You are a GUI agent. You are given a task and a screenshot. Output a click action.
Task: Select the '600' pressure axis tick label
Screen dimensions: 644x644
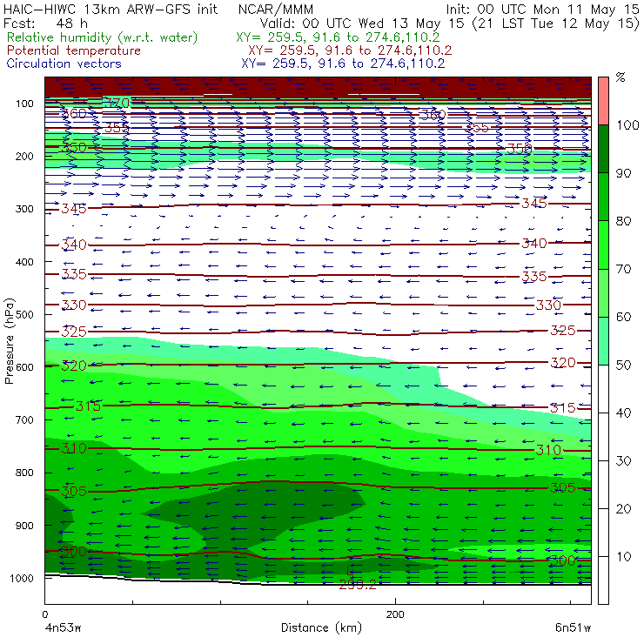24,367
